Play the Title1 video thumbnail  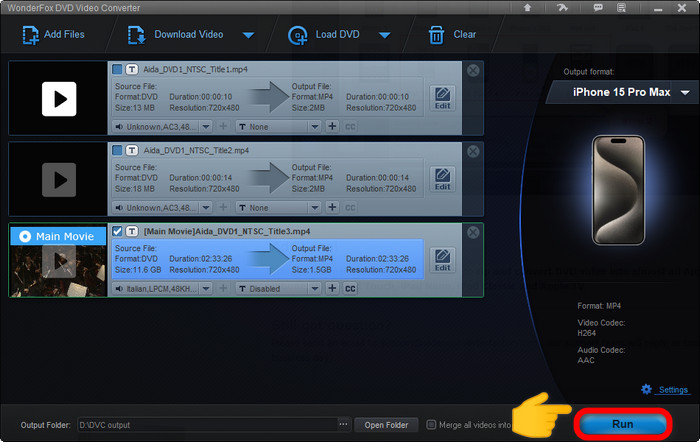tap(59, 99)
